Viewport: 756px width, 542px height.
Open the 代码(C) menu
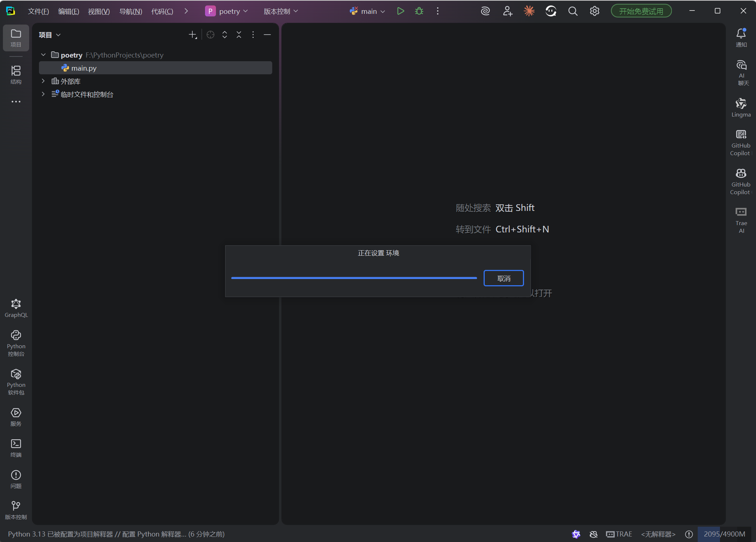162,11
